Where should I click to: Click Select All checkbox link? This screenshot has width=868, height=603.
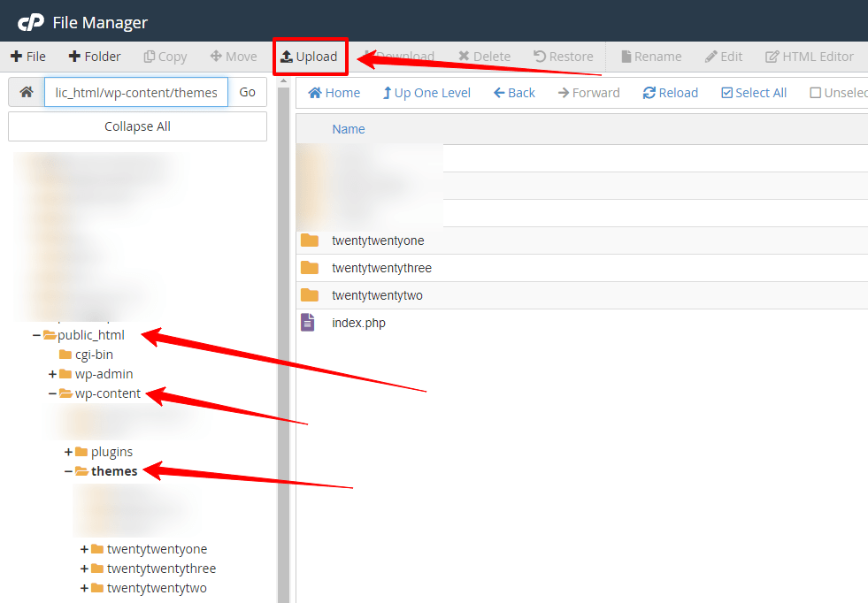[754, 93]
